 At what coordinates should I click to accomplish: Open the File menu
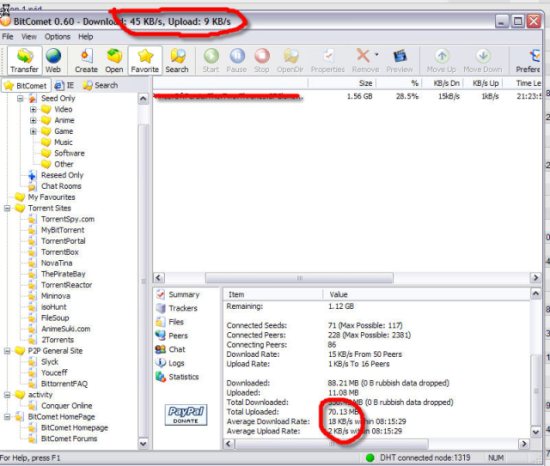8,37
